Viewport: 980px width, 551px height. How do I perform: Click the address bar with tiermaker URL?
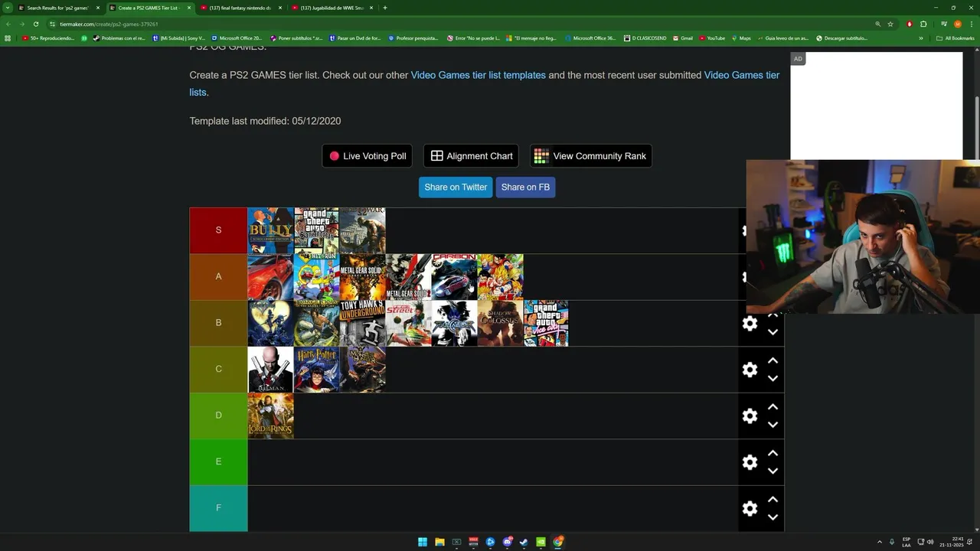click(459, 24)
